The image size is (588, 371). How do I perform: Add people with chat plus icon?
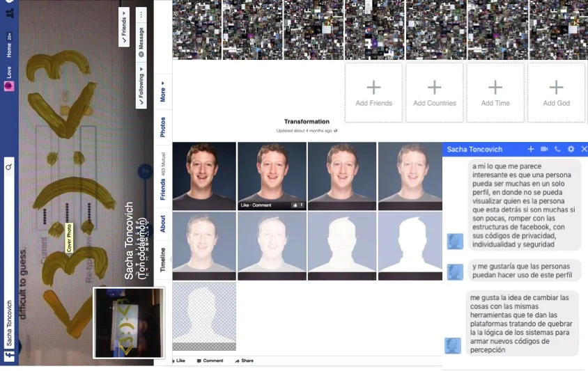point(531,149)
